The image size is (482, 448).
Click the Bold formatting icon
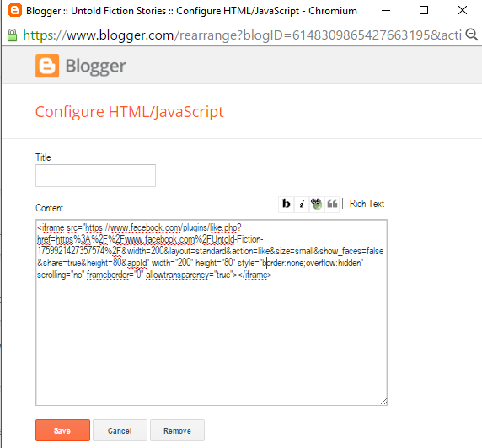tap(287, 204)
